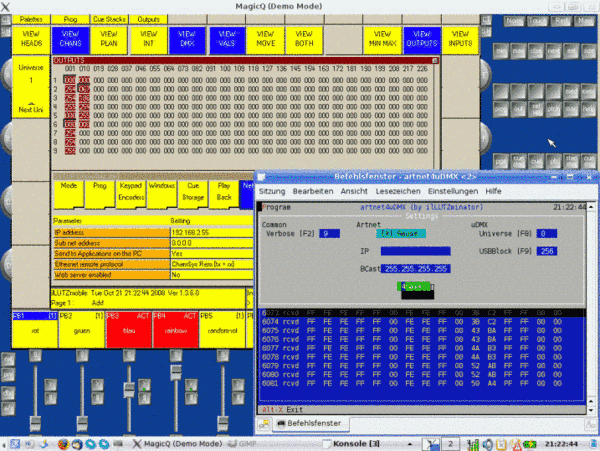Click the Send to Applications setting value
This screenshot has width=600, height=451.
(x=211, y=254)
